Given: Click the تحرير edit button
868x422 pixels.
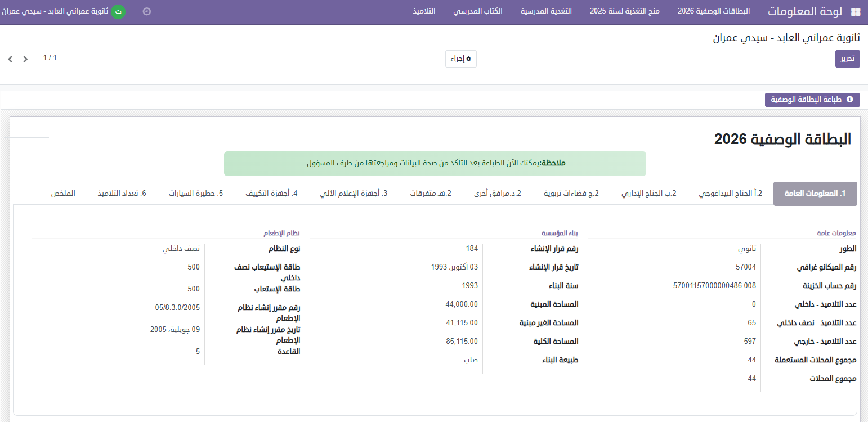Looking at the screenshot, I should pyautogui.click(x=847, y=59).
